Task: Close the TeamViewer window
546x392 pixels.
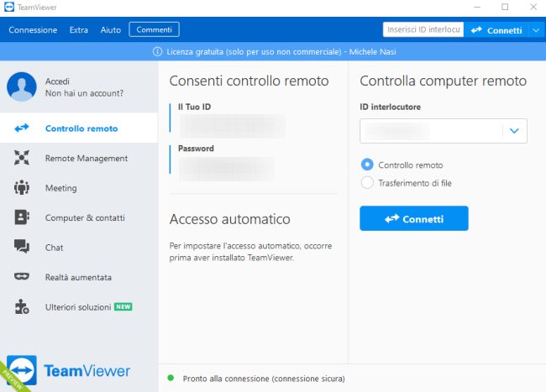Action: click(x=533, y=7)
